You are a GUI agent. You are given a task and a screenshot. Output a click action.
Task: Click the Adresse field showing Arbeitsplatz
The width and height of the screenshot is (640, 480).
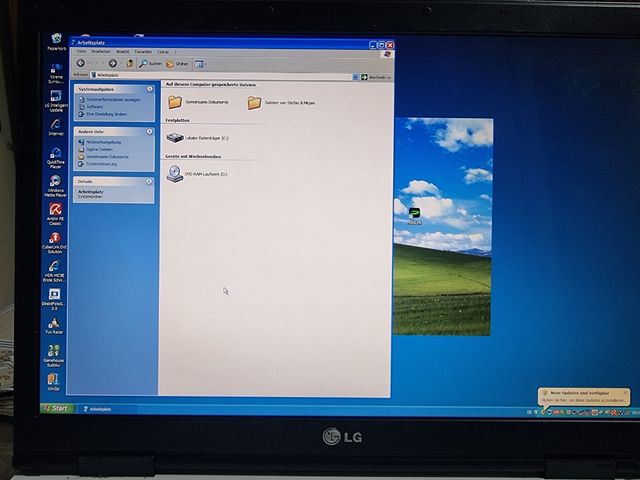(221, 76)
